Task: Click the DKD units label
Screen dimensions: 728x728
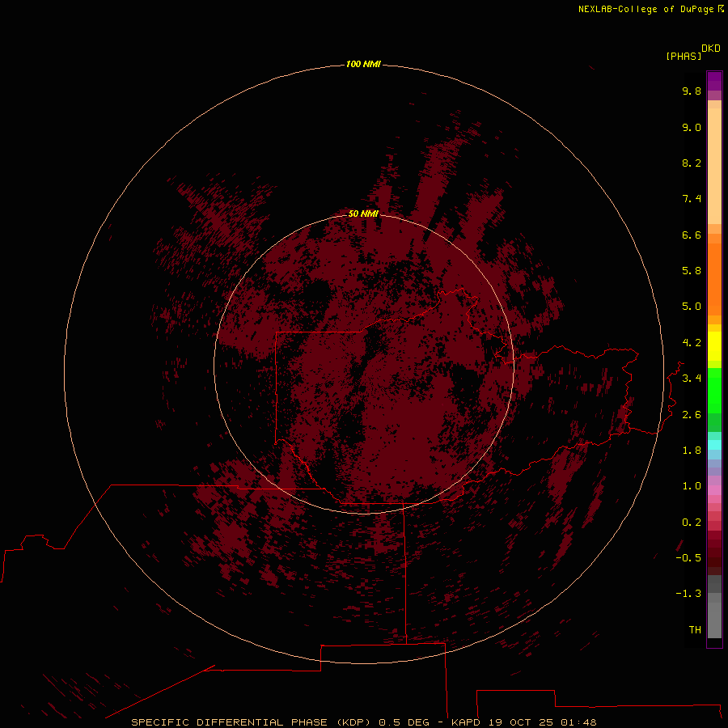Action: 710,49
